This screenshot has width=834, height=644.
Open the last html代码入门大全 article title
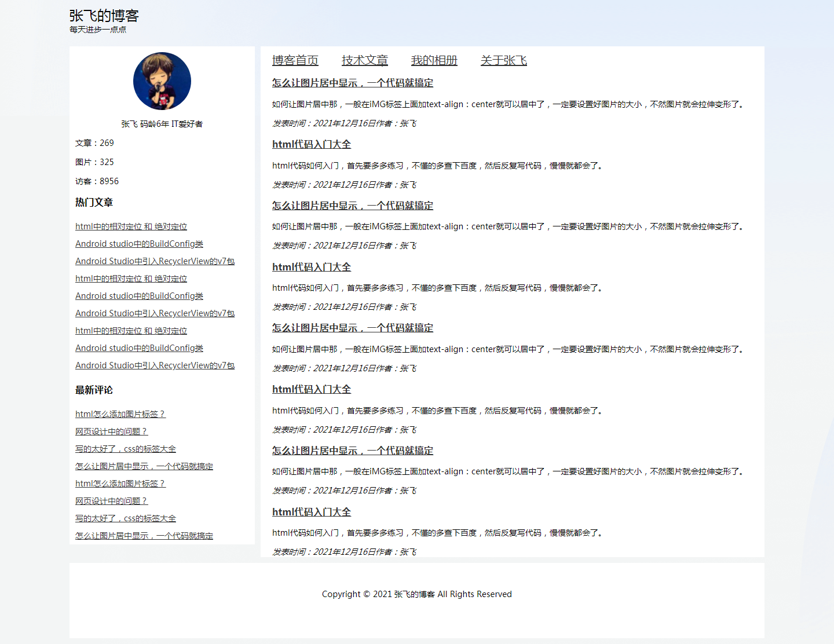click(x=312, y=512)
